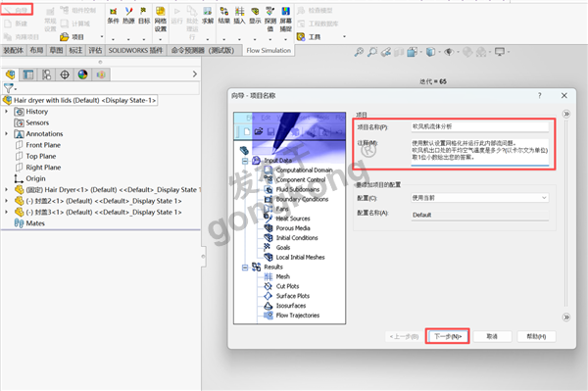588x391 pixels.
Task: Click the 计算域 (Computational Domain) command
Action: tap(75, 24)
